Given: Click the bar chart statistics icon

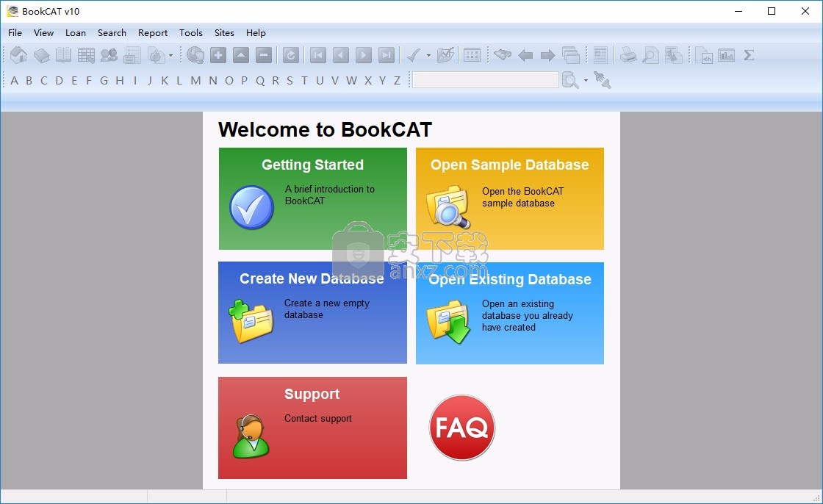Looking at the screenshot, I should click(x=727, y=55).
